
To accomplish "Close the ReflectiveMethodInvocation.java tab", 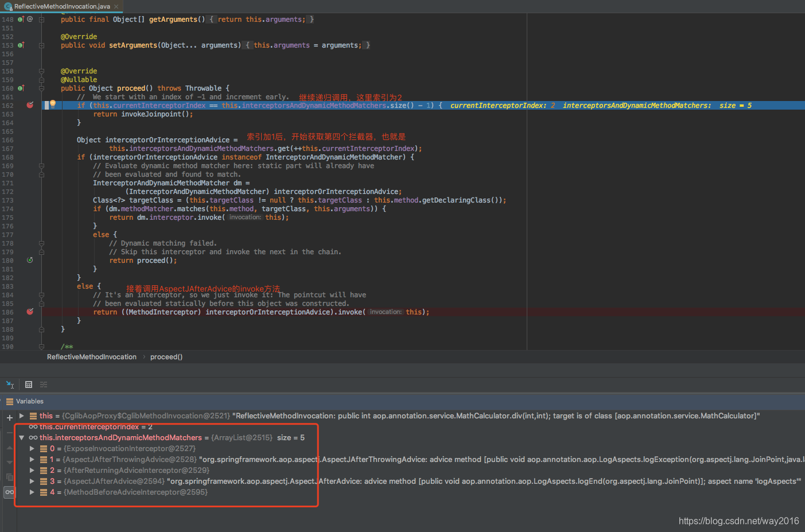I will pos(116,6).
